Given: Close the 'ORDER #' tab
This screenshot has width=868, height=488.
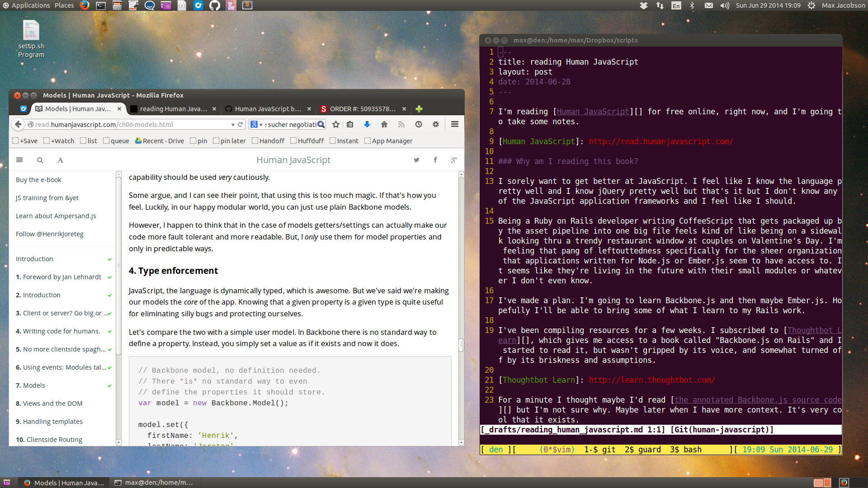Looking at the screenshot, I should click(x=404, y=109).
